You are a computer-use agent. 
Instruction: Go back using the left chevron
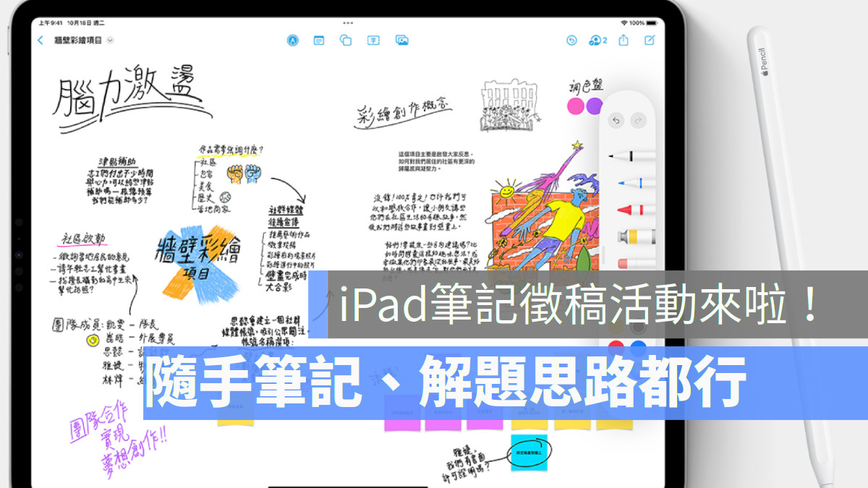pos(41,40)
